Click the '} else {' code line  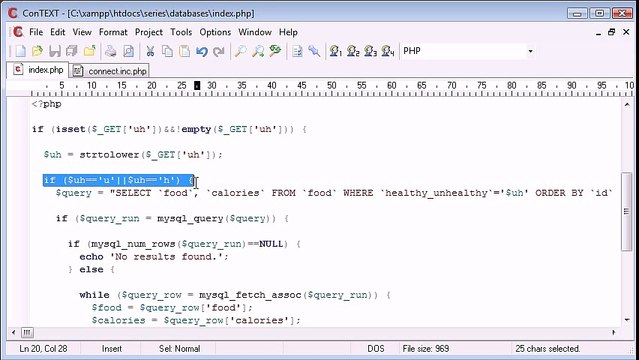91,269
